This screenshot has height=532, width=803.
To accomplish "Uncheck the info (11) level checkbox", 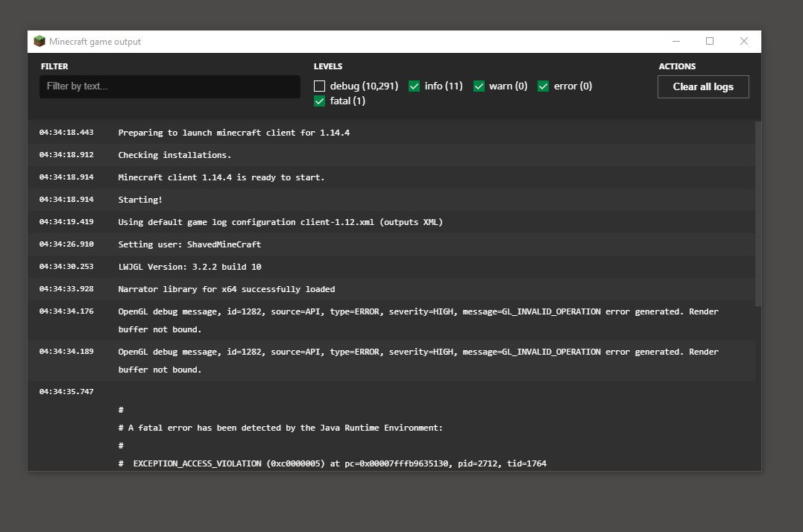I will pos(415,86).
